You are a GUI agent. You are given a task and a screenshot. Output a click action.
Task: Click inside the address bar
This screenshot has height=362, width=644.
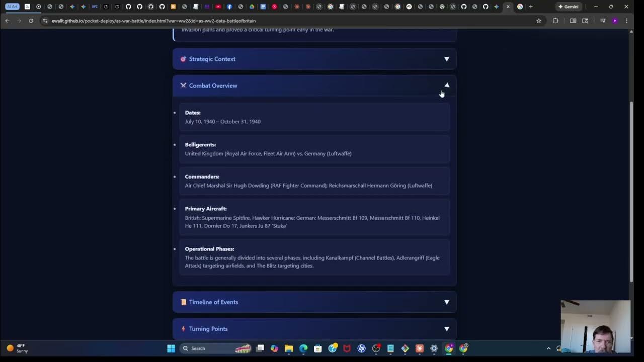pyautogui.click(x=201, y=21)
